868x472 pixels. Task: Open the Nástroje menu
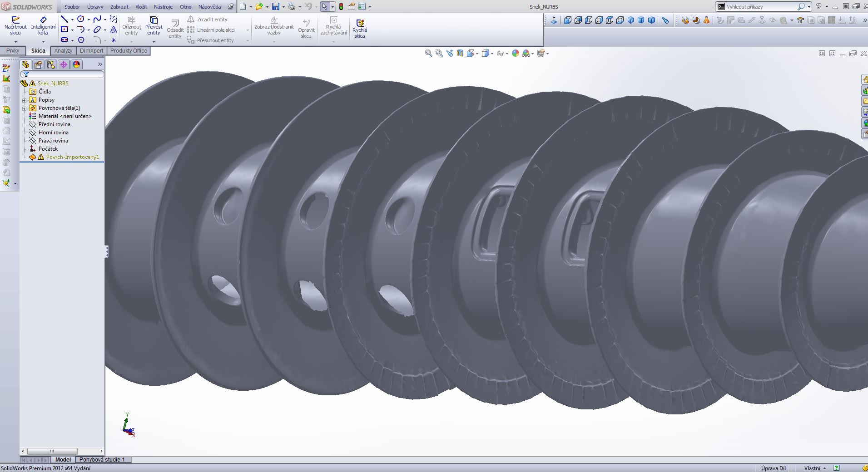click(163, 7)
